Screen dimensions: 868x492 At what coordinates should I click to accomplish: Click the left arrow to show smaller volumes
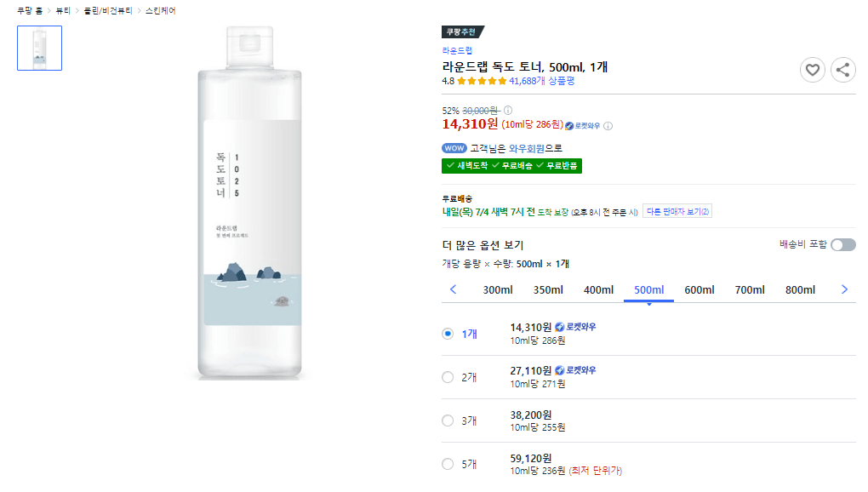coord(452,289)
